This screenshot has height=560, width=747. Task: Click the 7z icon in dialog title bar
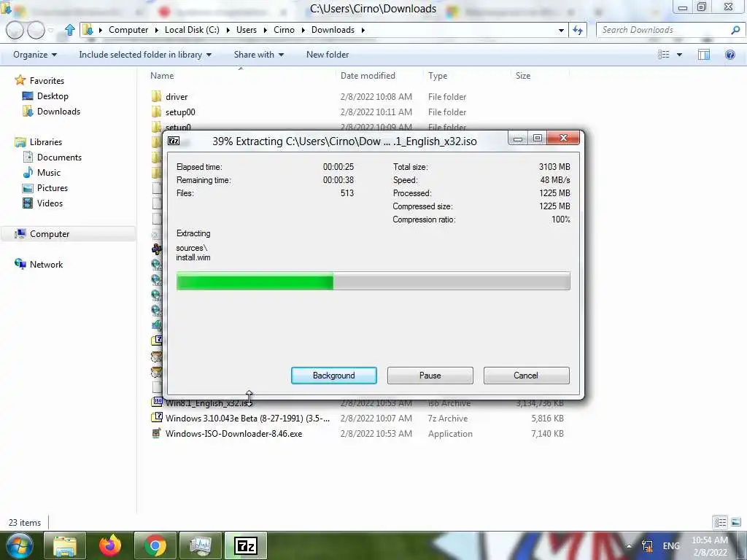click(174, 141)
